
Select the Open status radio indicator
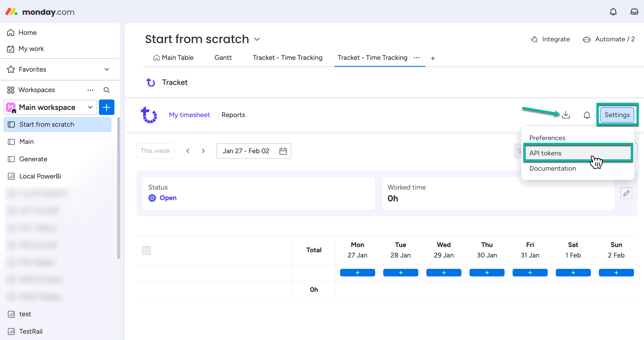(152, 198)
